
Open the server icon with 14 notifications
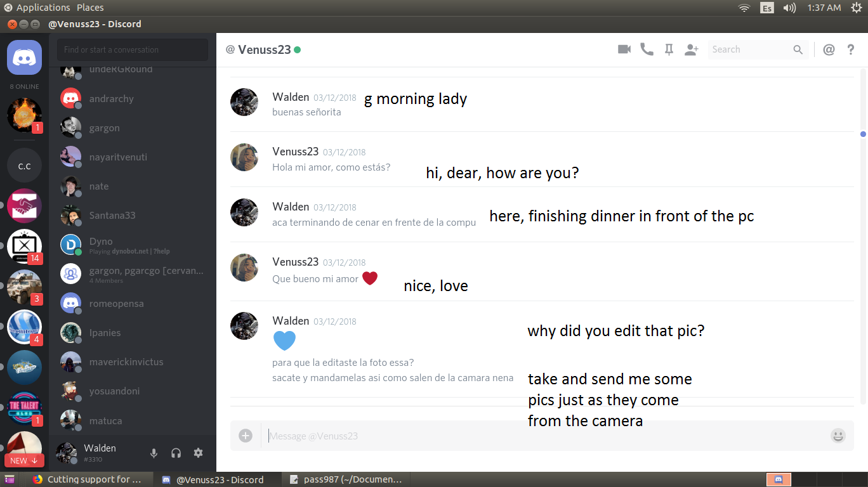click(24, 246)
